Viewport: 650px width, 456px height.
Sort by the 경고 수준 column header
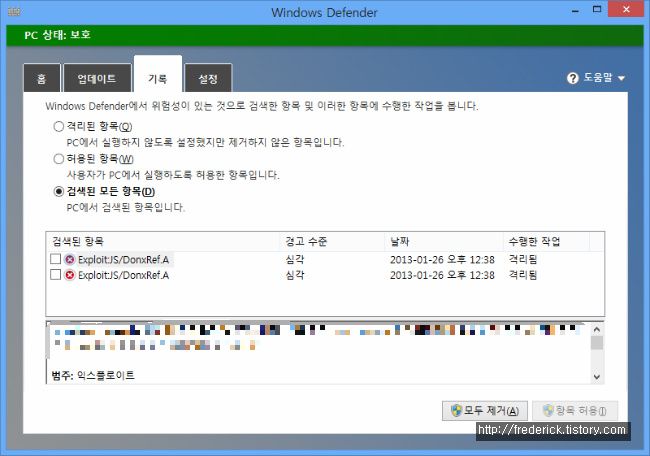coord(333,241)
